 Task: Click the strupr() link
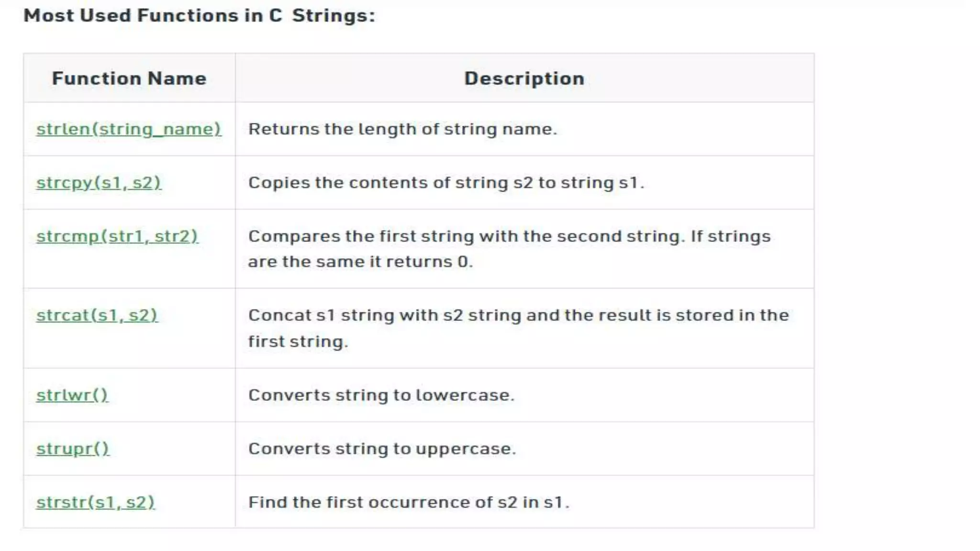[x=73, y=449]
